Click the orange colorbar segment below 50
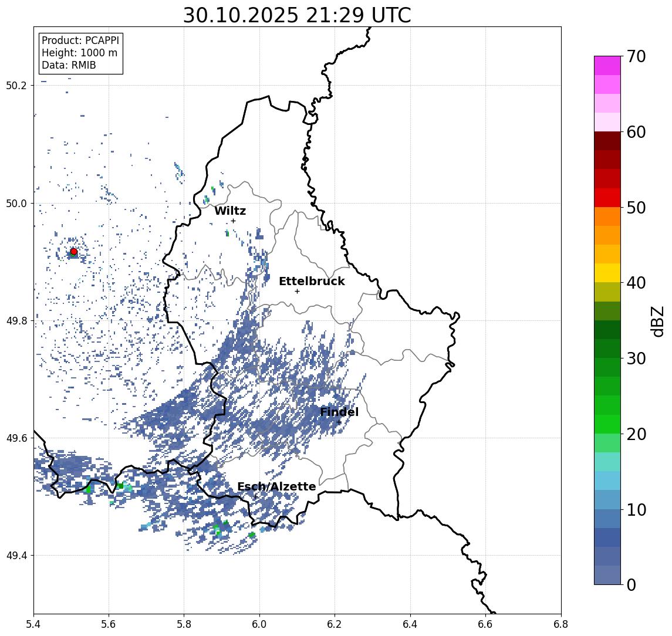Image resolution: width=672 pixels, height=636 pixels. click(607, 216)
